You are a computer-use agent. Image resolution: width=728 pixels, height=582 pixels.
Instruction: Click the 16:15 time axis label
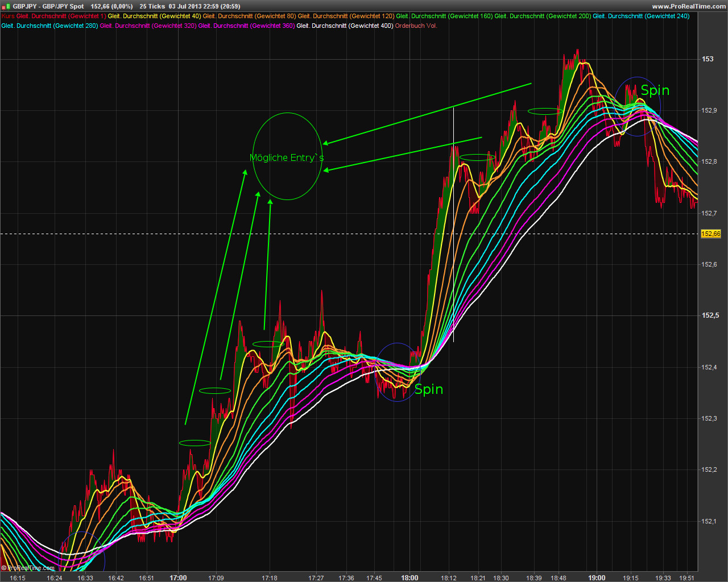pos(18,578)
